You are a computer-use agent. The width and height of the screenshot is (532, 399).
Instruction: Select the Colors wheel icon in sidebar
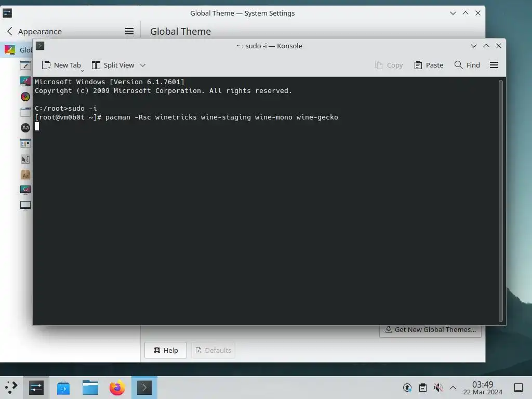25,97
